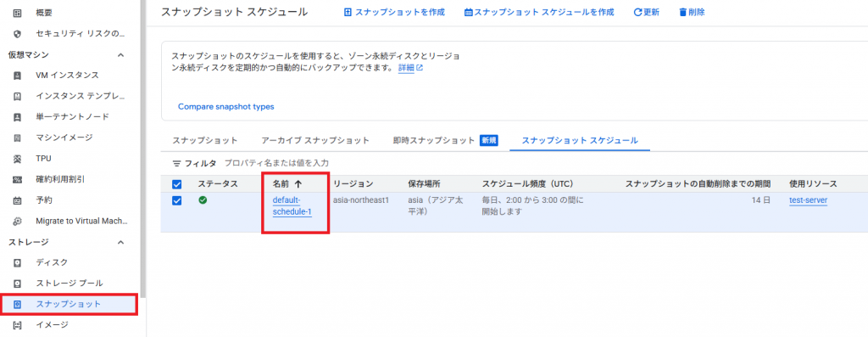Click the 新規 badge
The width and height of the screenshot is (868, 337).
click(489, 140)
